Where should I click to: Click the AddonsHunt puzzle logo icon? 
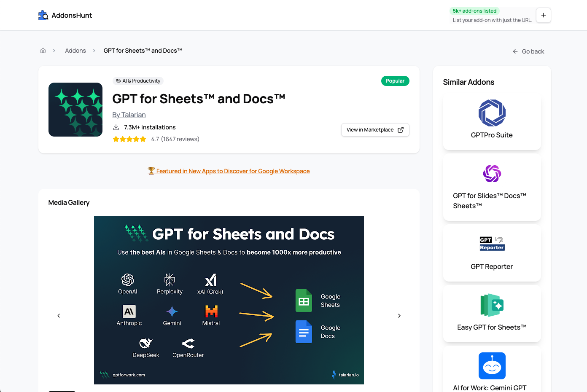43,16
